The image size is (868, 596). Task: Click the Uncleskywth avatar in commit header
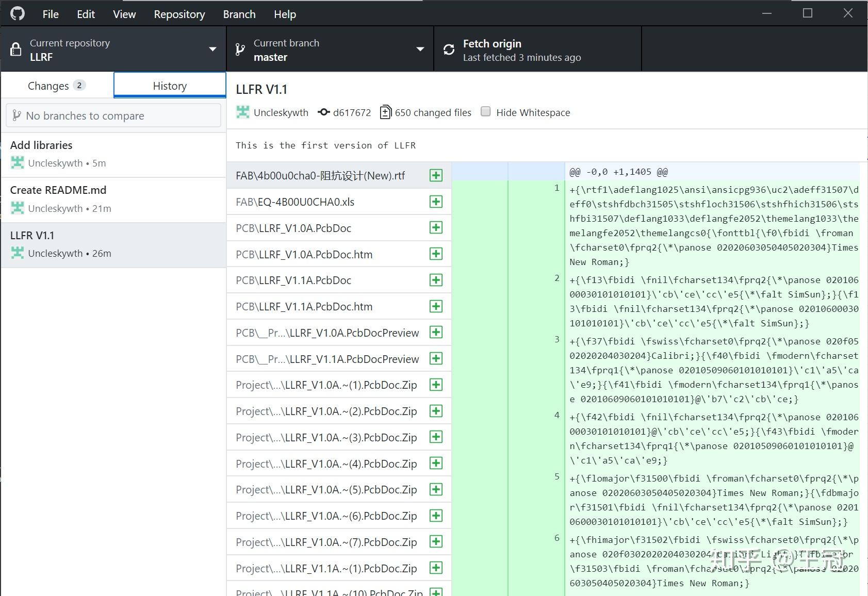click(242, 112)
